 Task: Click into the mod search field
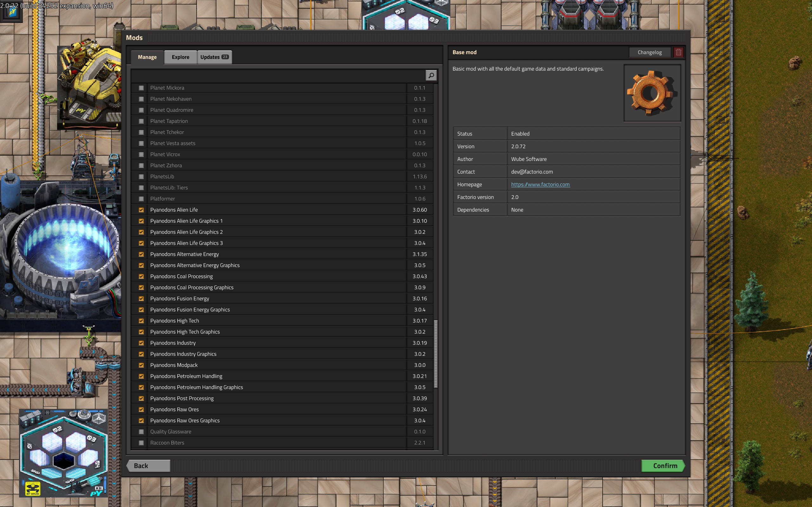tap(278, 75)
